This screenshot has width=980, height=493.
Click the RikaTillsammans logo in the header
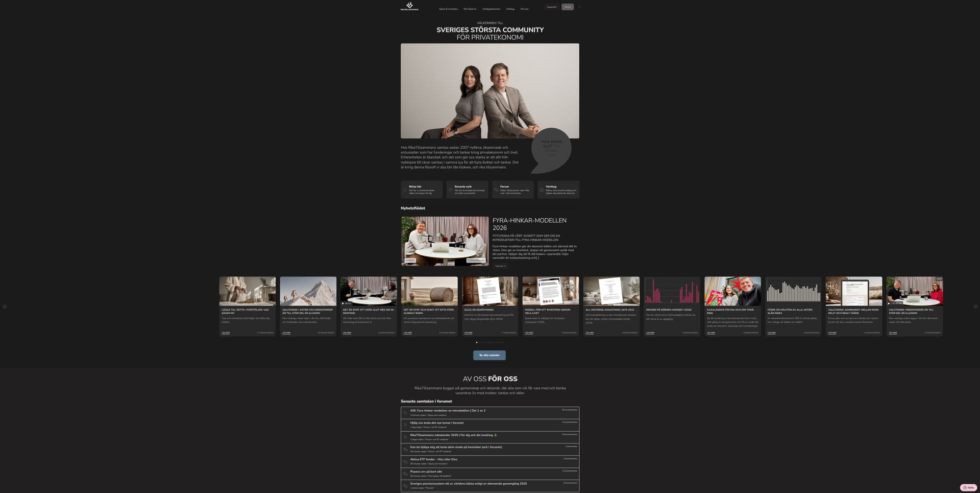pyautogui.click(x=409, y=7)
